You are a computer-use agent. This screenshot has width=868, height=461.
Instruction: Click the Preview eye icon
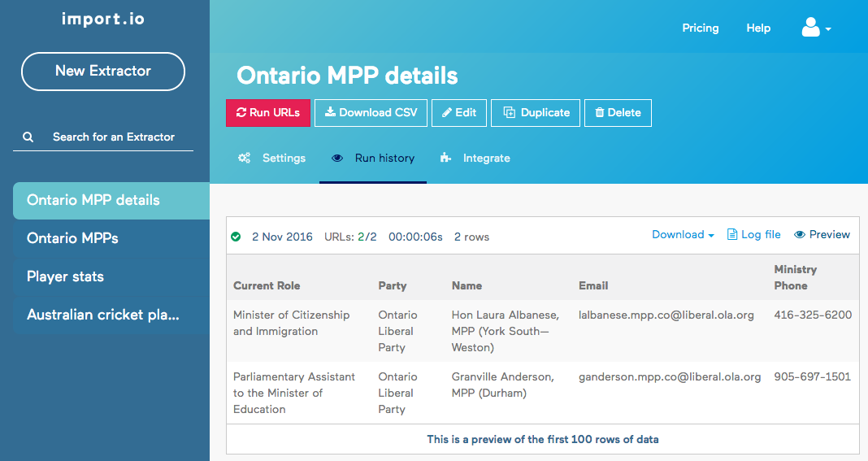(800, 234)
